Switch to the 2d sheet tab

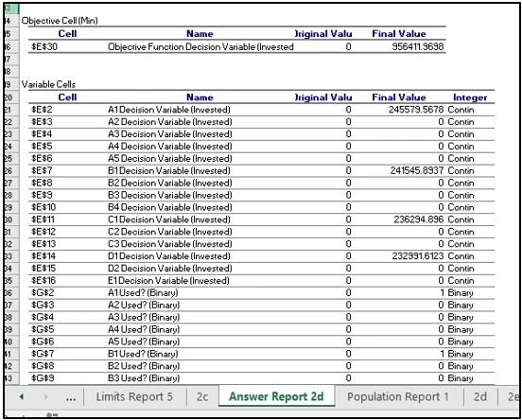[480, 396]
